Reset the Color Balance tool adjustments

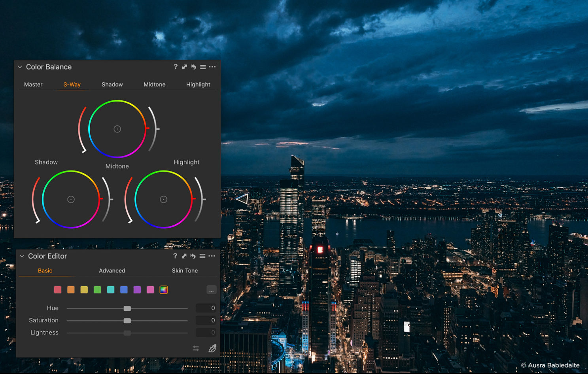[x=193, y=67]
